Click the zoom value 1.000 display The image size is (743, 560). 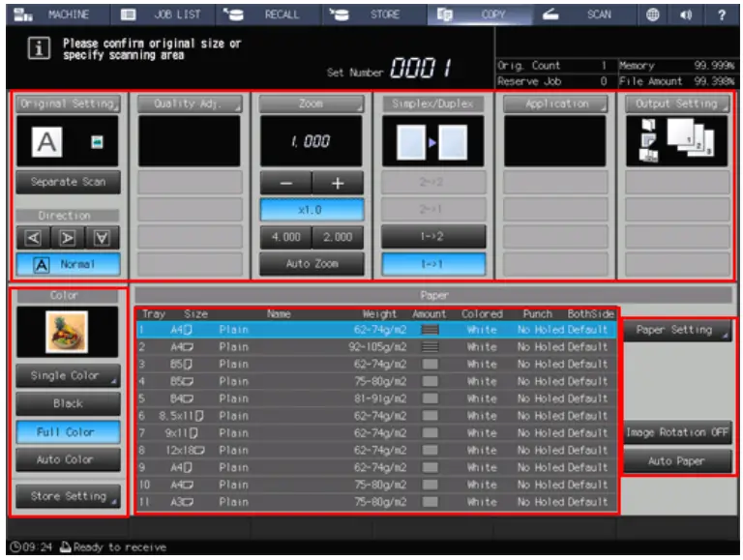click(312, 140)
